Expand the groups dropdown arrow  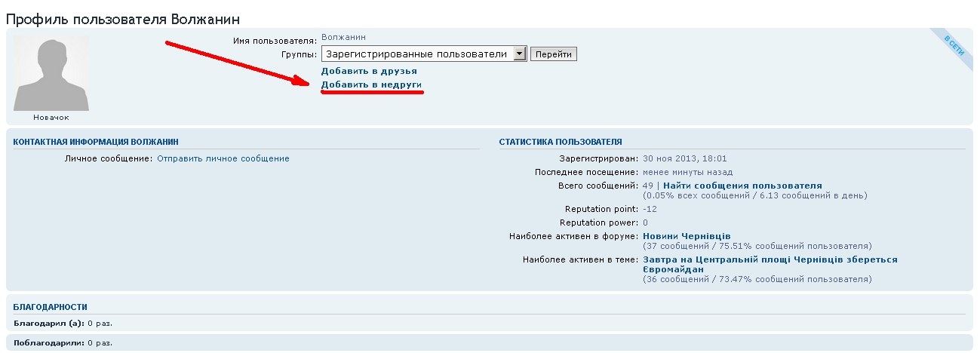pos(519,54)
